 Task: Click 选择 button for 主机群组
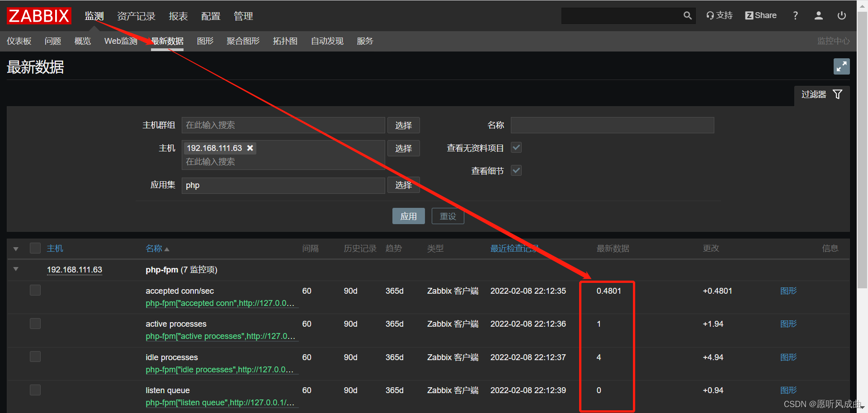403,125
